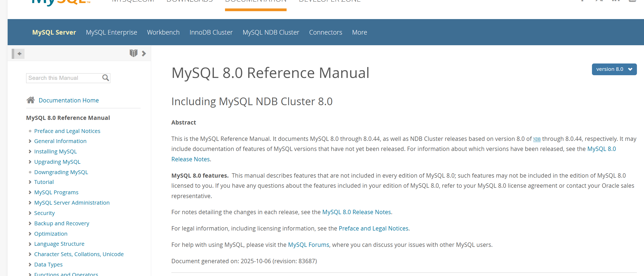Open the More menu in blue bar

tap(360, 32)
